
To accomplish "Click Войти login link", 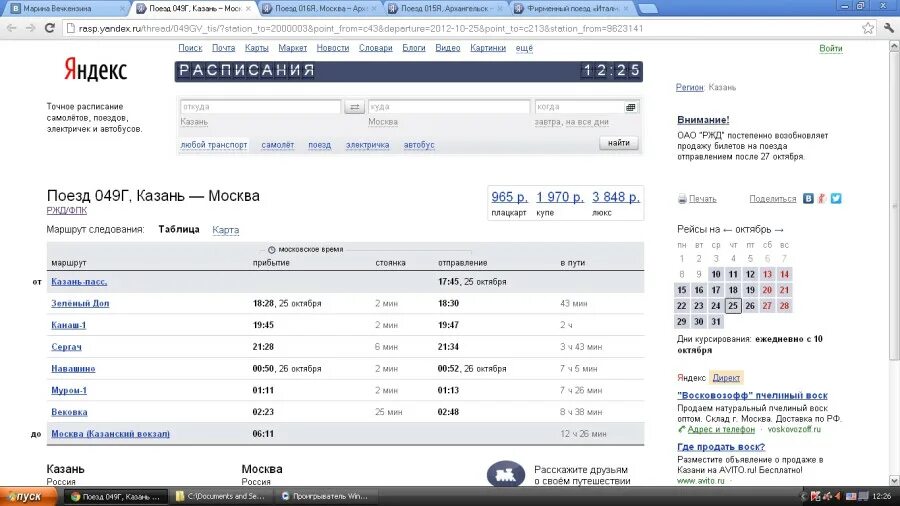I will [x=831, y=49].
